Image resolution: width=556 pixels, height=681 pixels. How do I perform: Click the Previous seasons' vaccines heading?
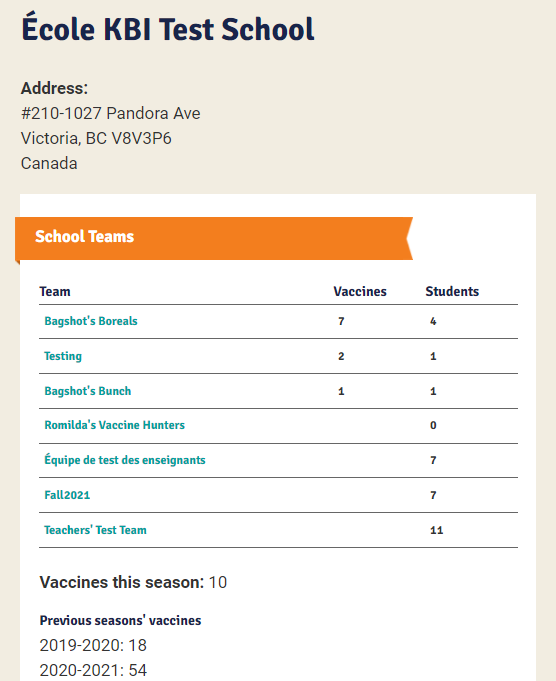(120, 621)
